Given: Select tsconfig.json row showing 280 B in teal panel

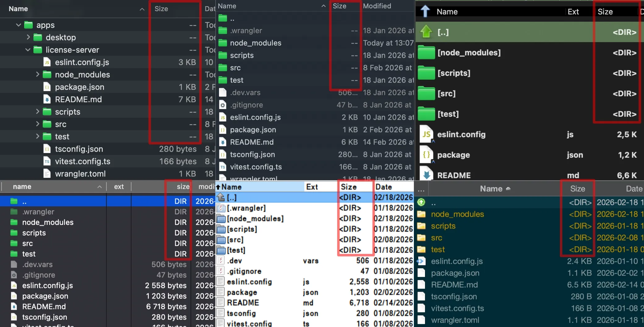Looking at the screenshot, I should 530,297.
